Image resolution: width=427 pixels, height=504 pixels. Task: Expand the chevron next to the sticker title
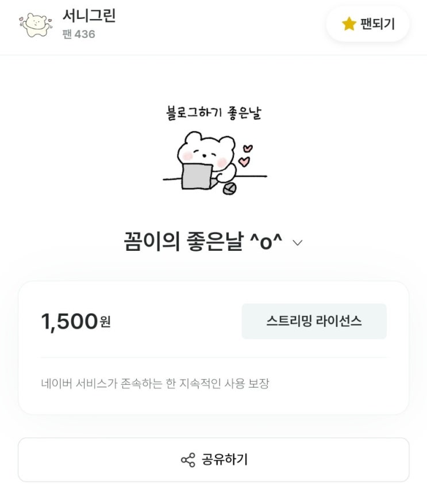pos(297,243)
